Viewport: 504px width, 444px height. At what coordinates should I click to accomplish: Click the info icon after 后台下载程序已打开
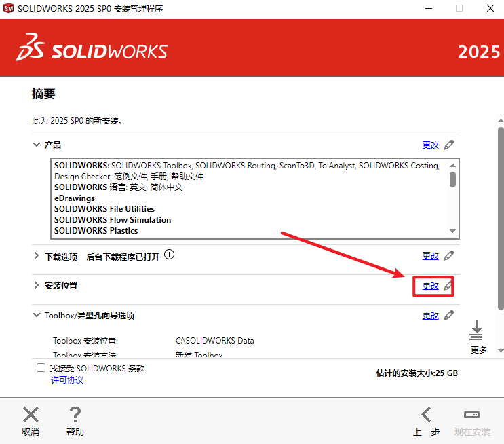(169, 255)
